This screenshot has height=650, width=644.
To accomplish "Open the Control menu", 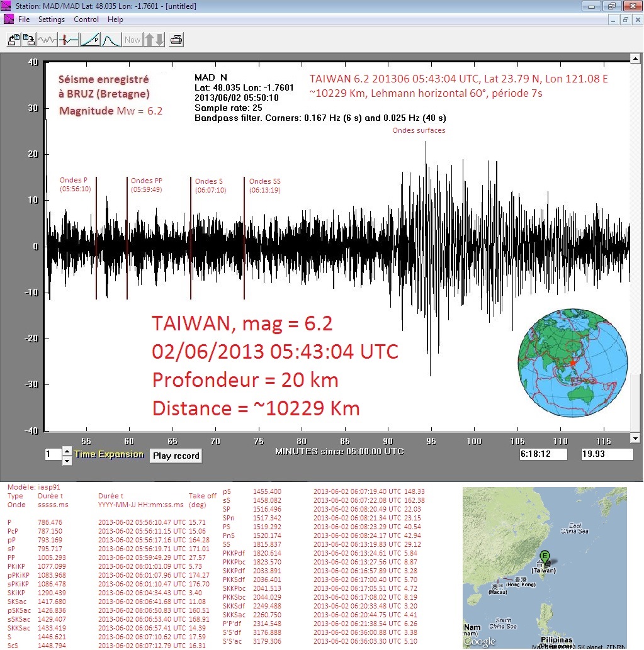I will pyautogui.click(x=86, y=20).
